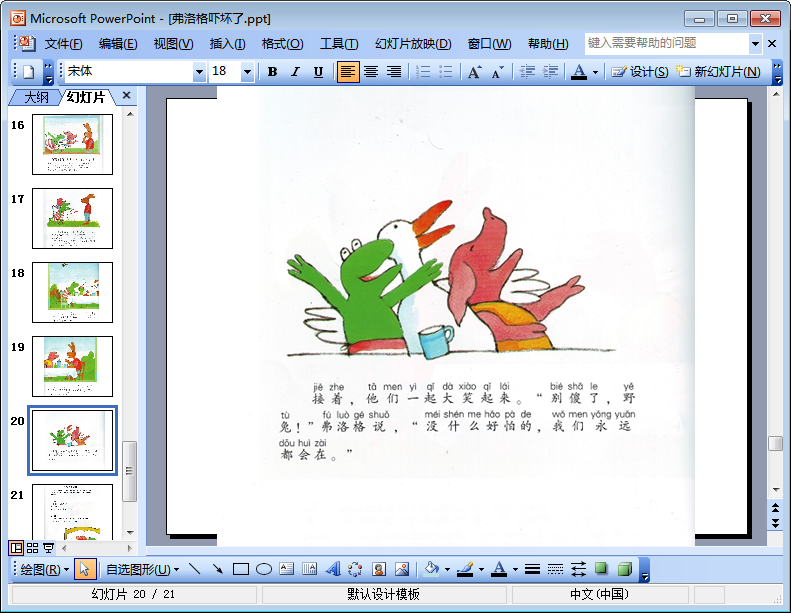Select slide 19 thumbnail
Screen dimensions: 791x613
73,367
